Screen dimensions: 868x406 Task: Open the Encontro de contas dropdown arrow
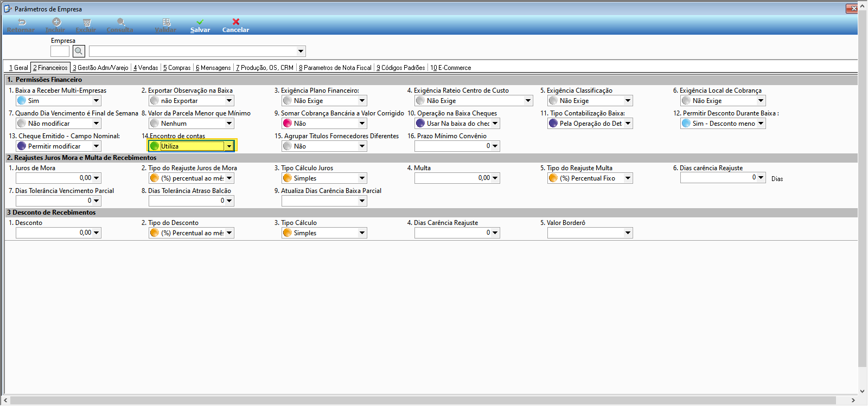tap(229, 146)
